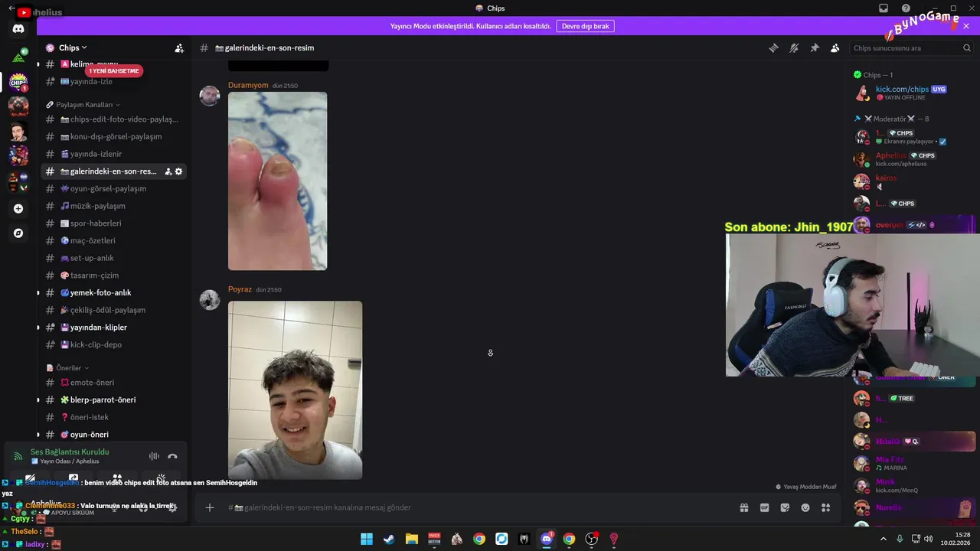Screen dimensions: 980x551
Task: Open Minik member entry in member list
Action: click(x=914, y=485)
